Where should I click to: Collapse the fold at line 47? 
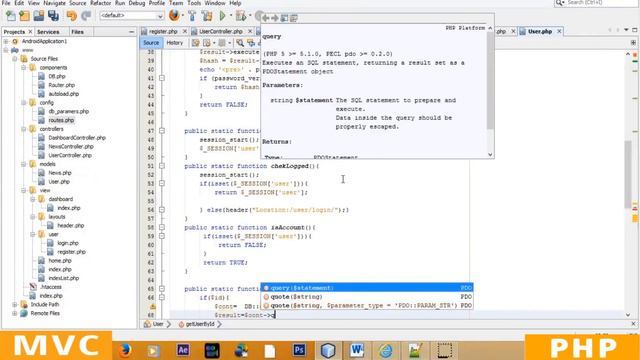point(162,131)
